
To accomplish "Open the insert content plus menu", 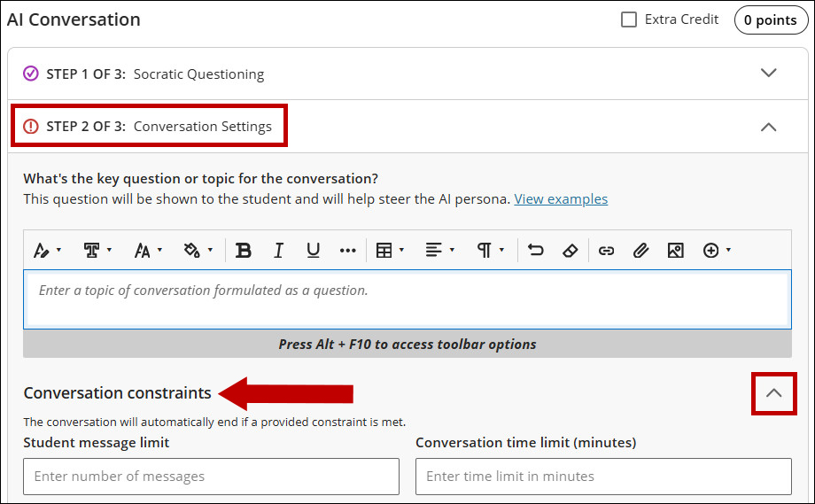I will pyautogui.click(x=717, y=251).
